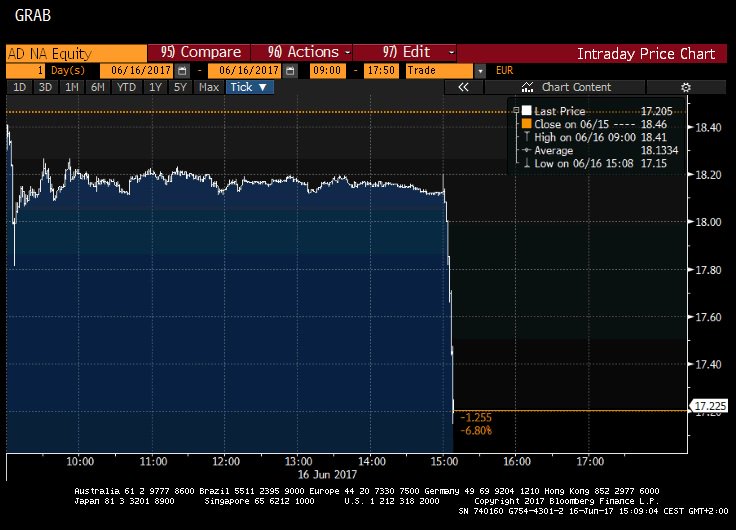Click the EUR currency label
Screen dimensions: 736x530
click(x=505, y=70)
